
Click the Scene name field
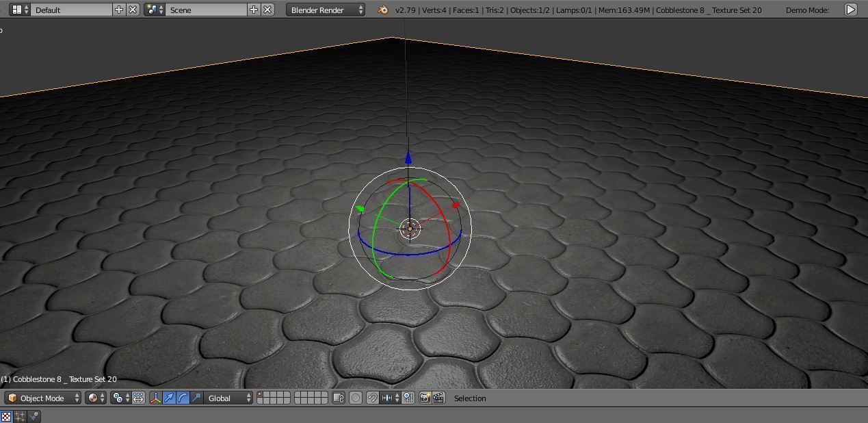point(207,10)
